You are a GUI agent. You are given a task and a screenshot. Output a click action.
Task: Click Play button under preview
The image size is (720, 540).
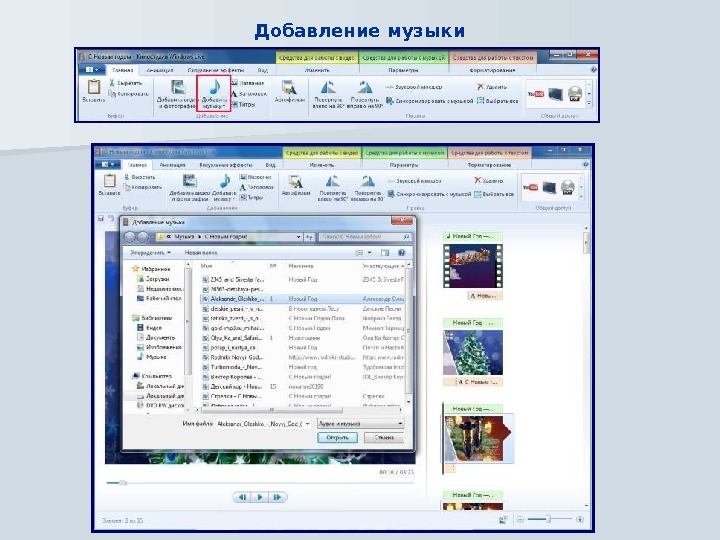point(260,497)
